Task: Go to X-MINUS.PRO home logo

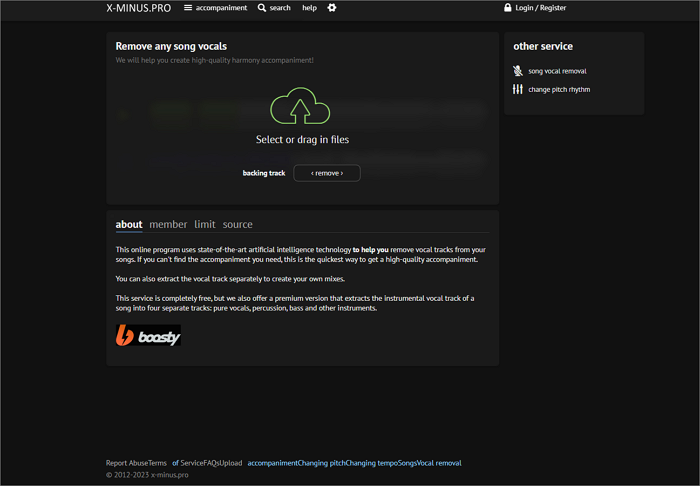Action: [138, 8]
